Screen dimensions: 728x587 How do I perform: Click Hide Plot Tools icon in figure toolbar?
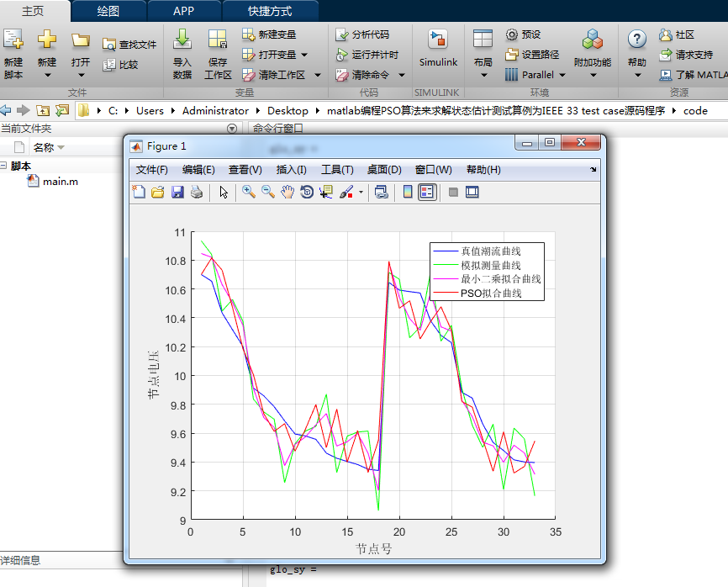pos(453,192)
